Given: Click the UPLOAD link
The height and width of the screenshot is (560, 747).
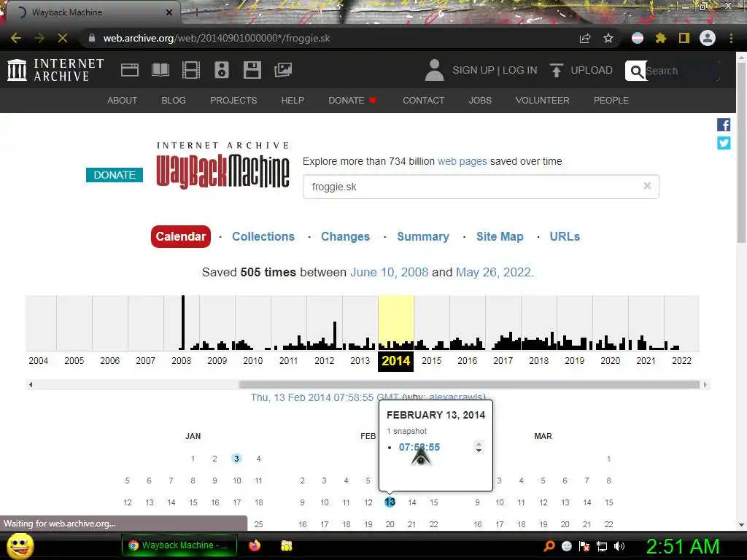Looking at the screenshot, I should pyautogui.click(x=592, y=70).
